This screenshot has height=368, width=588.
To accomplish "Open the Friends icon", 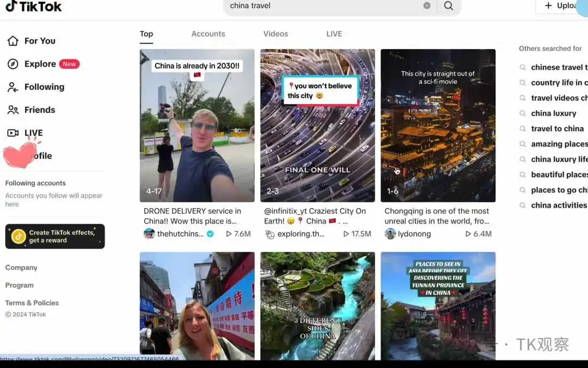I will coord(13,110).
